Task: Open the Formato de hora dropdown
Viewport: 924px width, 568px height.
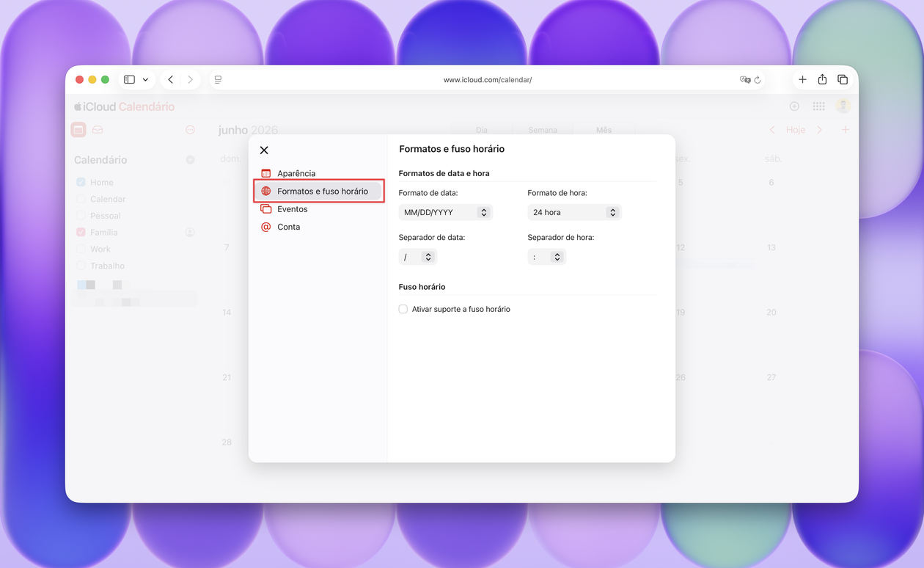Action: (x=574, y=212)
